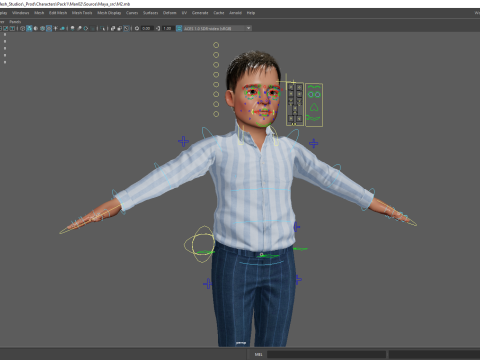Select large yellow sphere control at hip
Screen dimensions: 480x360
[x=199, y=244]
